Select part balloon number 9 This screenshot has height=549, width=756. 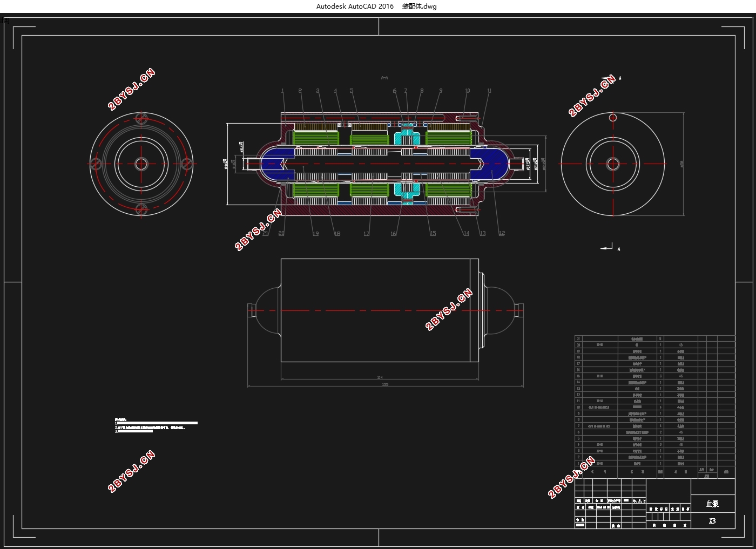[x=441, y=91]
